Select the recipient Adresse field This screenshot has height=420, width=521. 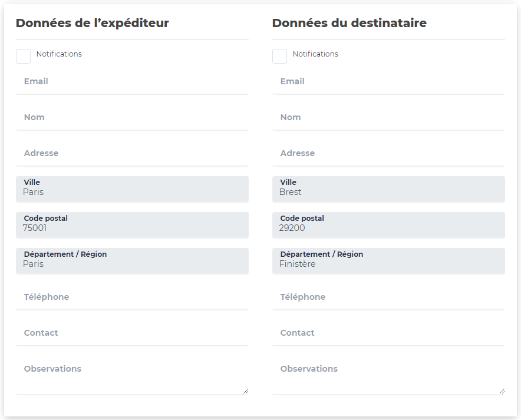pyautogui.click(x=388, y=154)
